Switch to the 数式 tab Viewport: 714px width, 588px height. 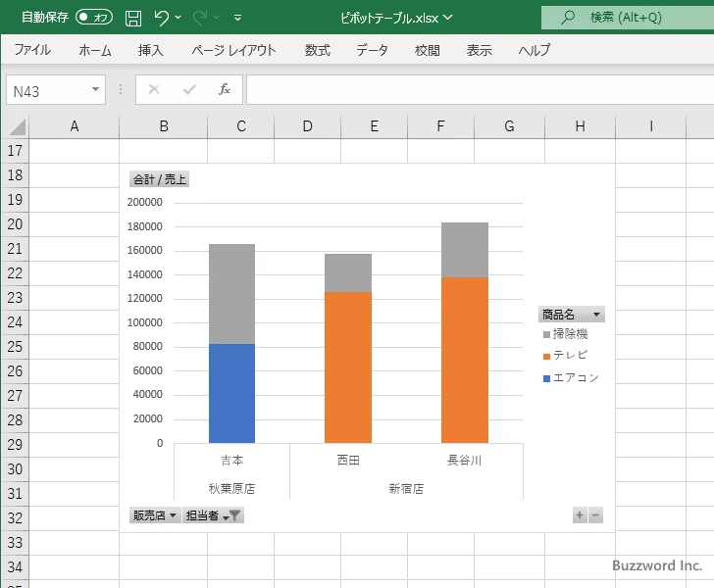tap(318, 50)
